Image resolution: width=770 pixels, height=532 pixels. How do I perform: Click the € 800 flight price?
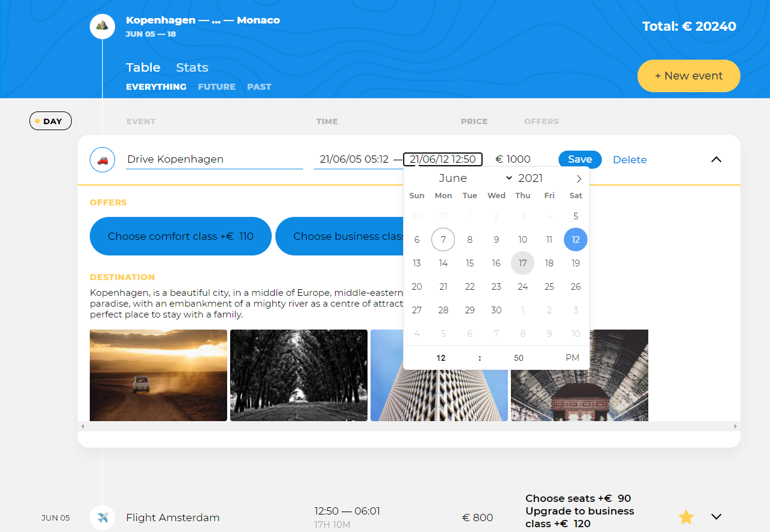[x=478, y=518]
